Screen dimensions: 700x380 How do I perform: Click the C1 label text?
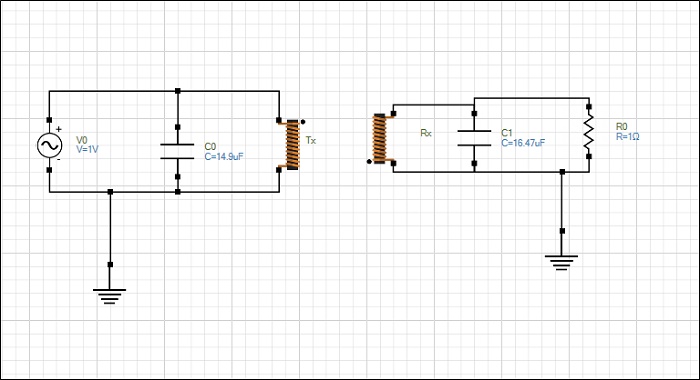[x=507, y=133]
